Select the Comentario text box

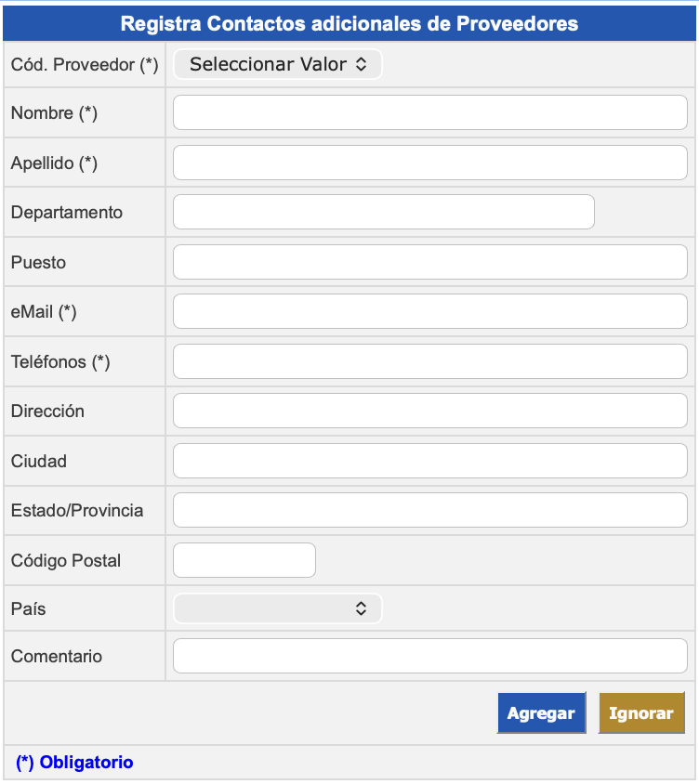(x=429, y=656)
